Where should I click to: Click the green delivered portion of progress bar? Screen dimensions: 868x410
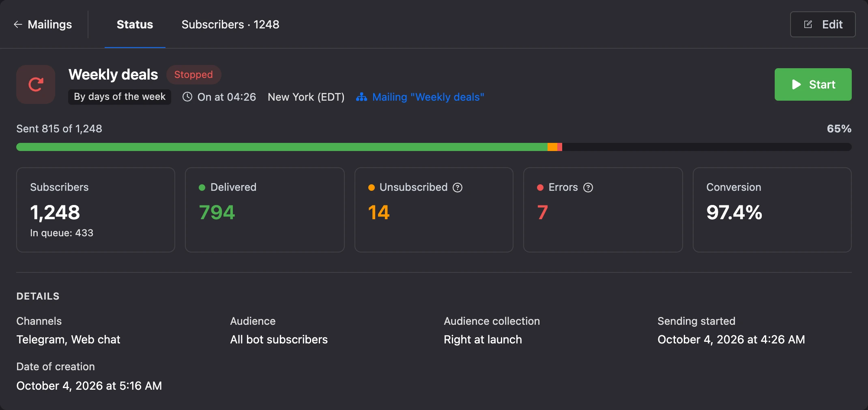coord(282,147)
